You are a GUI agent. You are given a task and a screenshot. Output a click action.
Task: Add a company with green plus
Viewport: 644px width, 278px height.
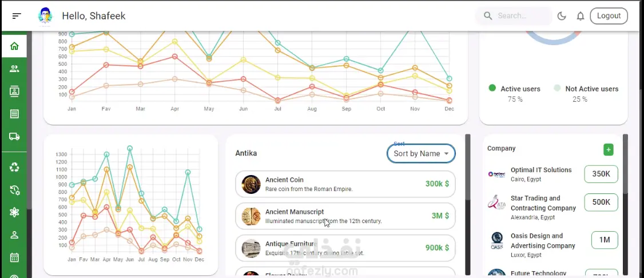(609, 149)
